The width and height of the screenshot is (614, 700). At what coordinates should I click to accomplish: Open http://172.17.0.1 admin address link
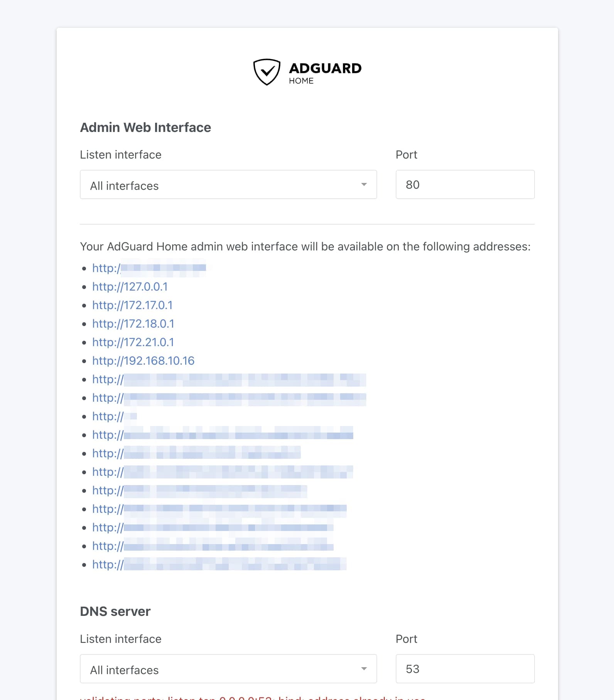pyautogui.click(x=132, y=305)
